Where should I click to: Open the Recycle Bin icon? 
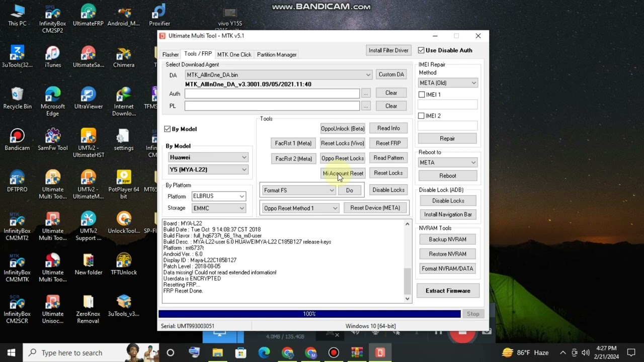17,98
